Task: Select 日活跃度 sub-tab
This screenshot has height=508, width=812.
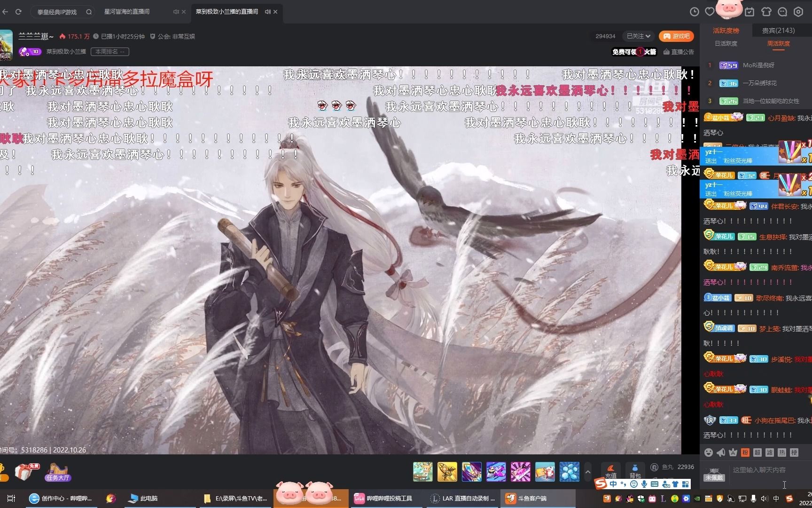Action: pyautogui.click(x=726, y=43)
